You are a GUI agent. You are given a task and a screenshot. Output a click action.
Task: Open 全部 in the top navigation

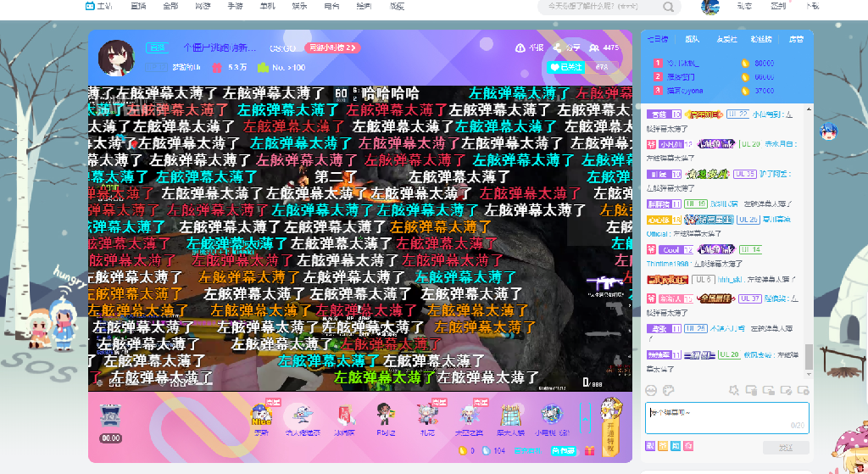coord(170,6)
